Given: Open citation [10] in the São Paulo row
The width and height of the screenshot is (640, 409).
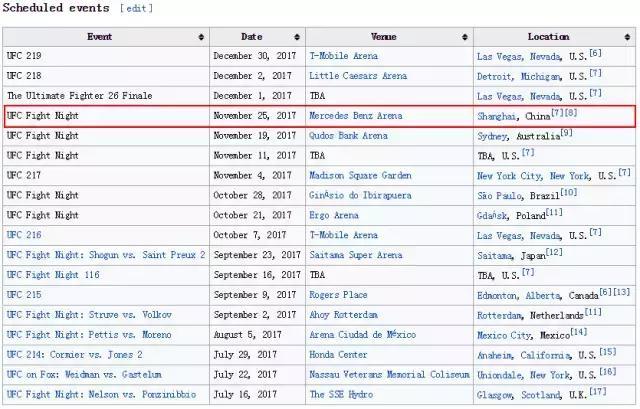Looking at the screenshot, I should pyautogui.click(x=569, y=192).
